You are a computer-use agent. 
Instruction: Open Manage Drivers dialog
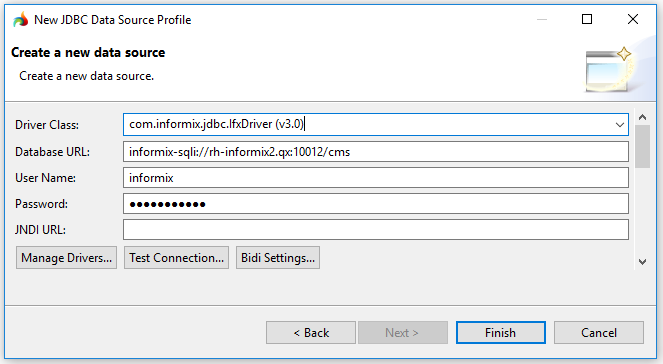[x=66, y=258]
